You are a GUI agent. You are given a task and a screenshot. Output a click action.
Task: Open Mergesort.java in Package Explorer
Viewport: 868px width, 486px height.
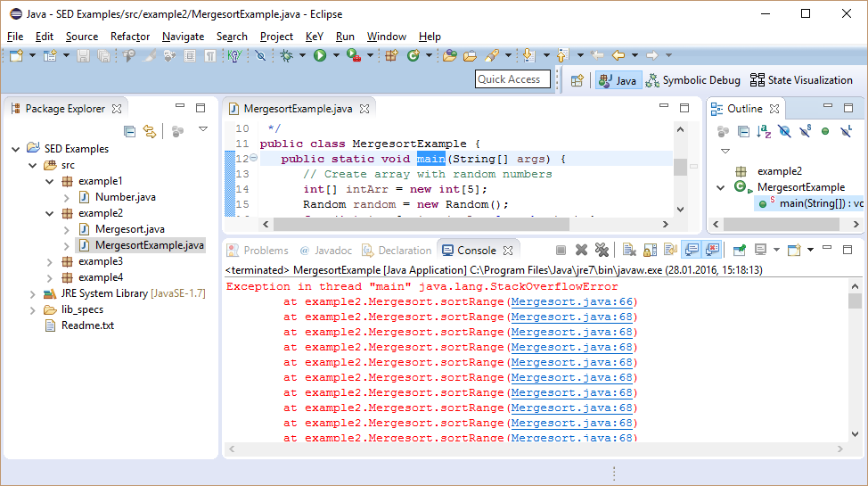pyautogui.click(x=129, y=229)
